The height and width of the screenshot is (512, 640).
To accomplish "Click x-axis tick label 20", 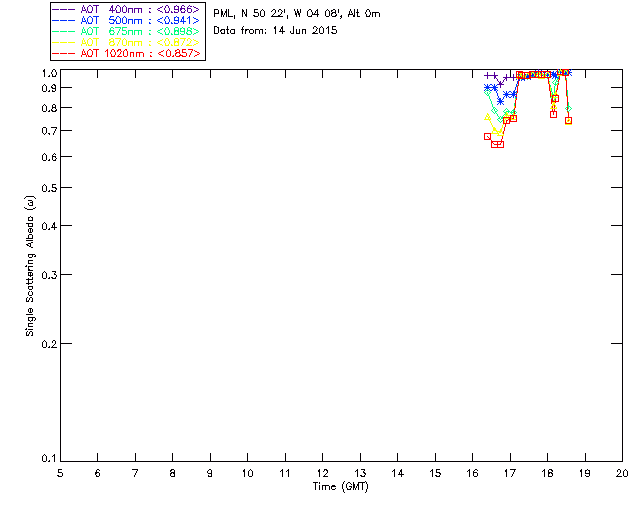I will pyautogui.click(x=622, y=474).
